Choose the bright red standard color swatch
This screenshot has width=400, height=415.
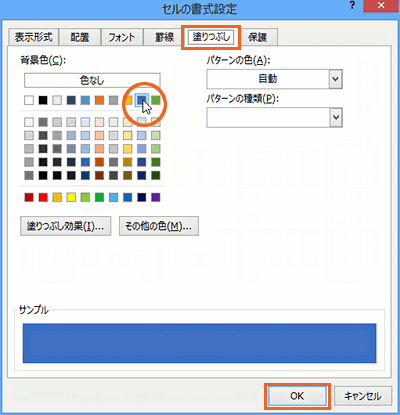(43, 197)
